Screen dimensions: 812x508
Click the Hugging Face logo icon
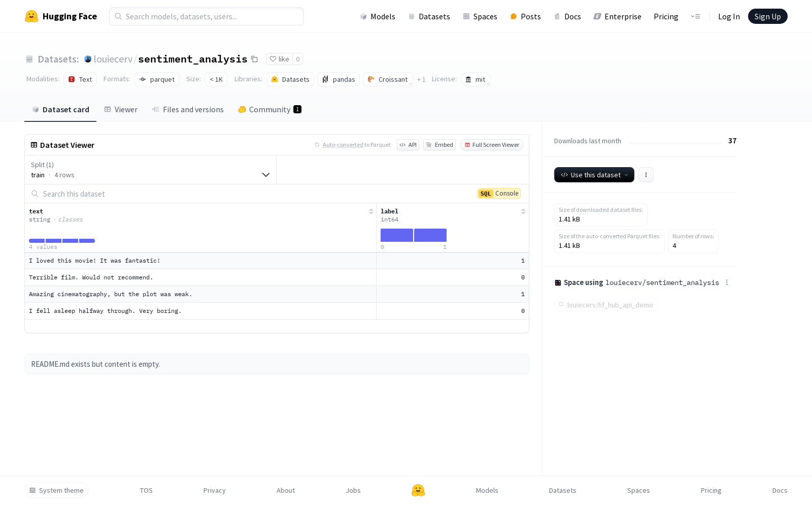(31, 16)
